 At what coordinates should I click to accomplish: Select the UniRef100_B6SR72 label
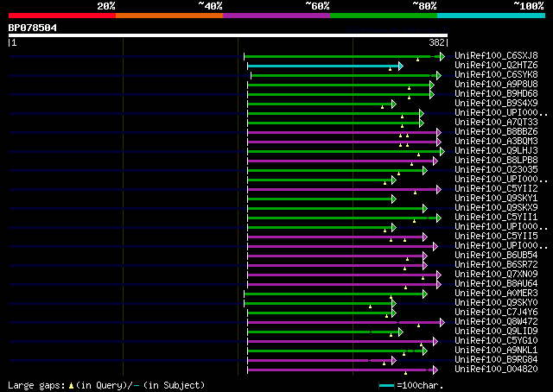(x=496, y=265)
